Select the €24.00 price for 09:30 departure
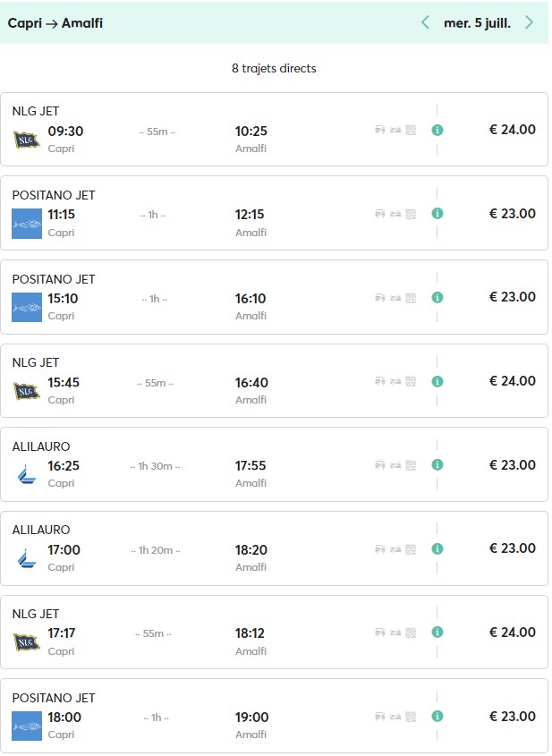The width and height of the screenshot is (552, 756). tap(512, 130)
